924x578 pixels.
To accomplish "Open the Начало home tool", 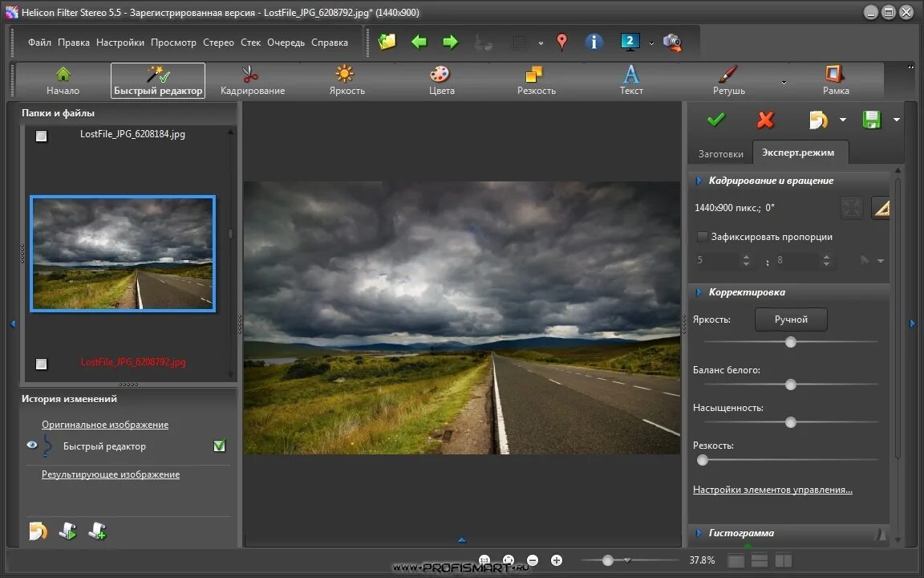I will 63,81.
